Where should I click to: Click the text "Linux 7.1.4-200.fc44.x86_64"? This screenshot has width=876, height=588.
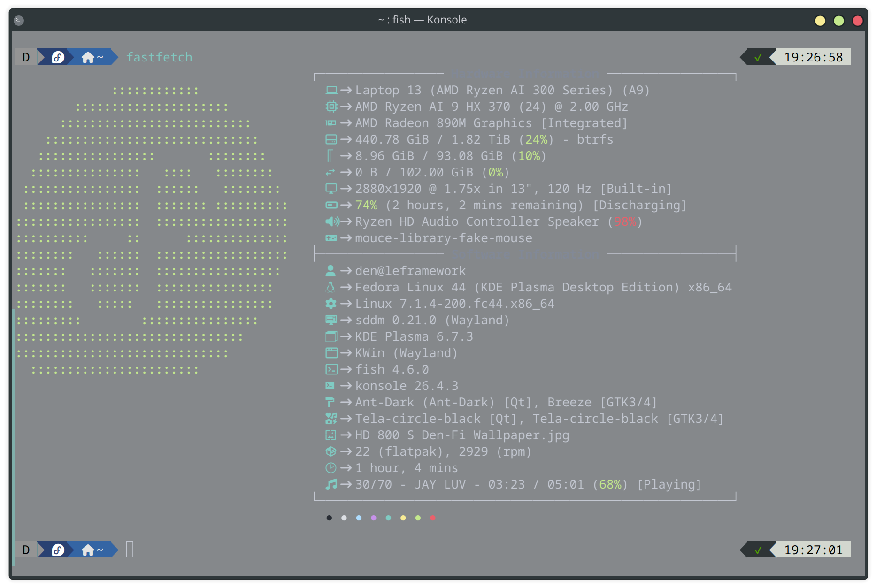(x=455, y=304)
